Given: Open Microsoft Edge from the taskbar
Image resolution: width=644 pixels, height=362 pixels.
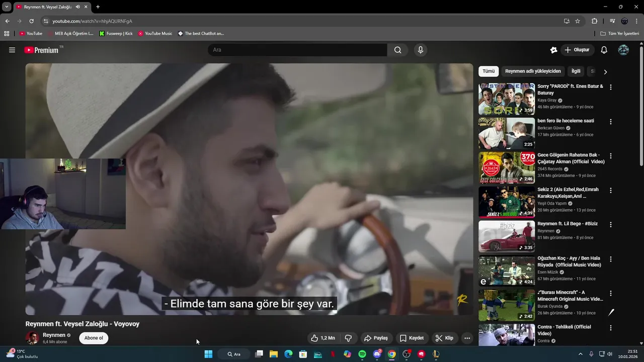Looking at the screenshot, I should tap(288, 354).
